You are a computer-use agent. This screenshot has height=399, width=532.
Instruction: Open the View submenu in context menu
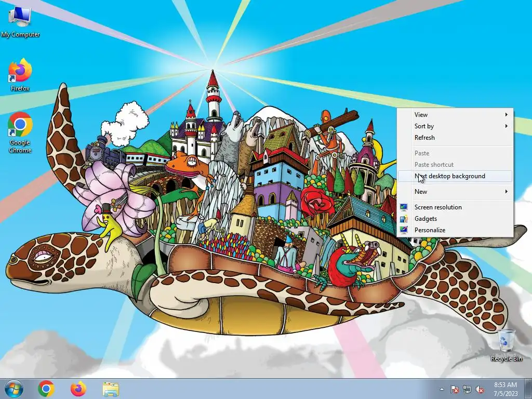[455, 115]
